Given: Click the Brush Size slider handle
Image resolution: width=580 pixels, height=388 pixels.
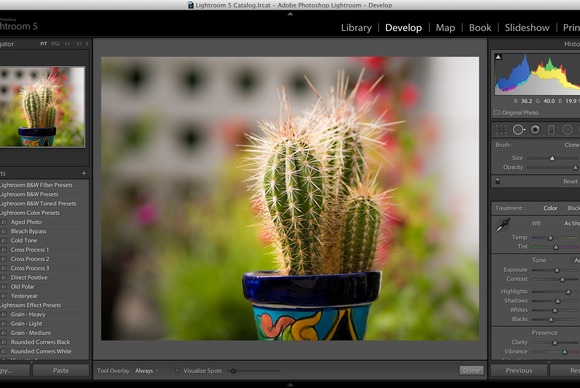Looking at the screenshot, I should coord(552,159).
